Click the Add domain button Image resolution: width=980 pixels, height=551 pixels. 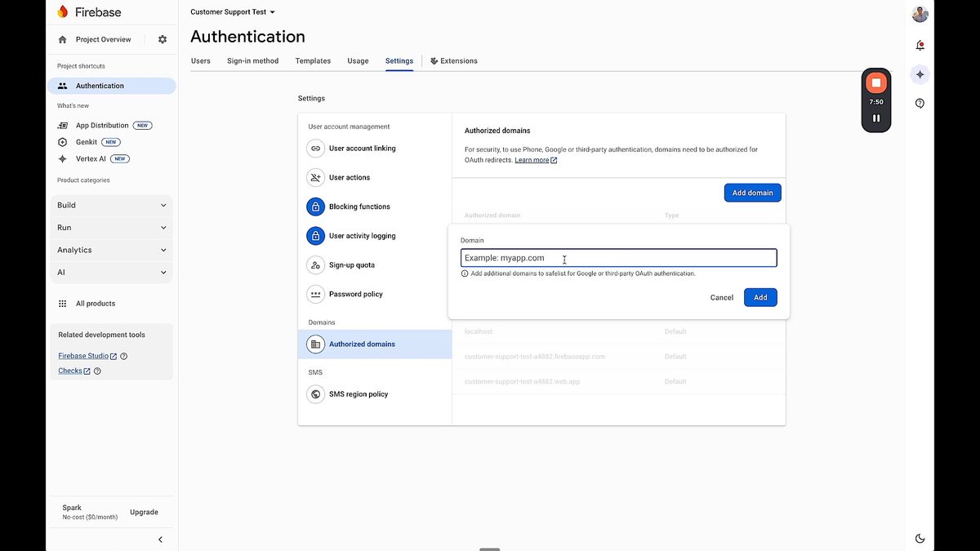[752, 193]
